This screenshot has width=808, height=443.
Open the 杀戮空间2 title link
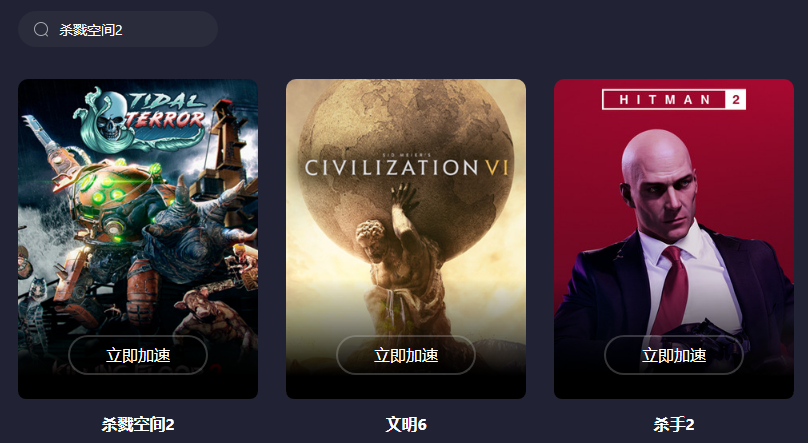pos(138,424)
